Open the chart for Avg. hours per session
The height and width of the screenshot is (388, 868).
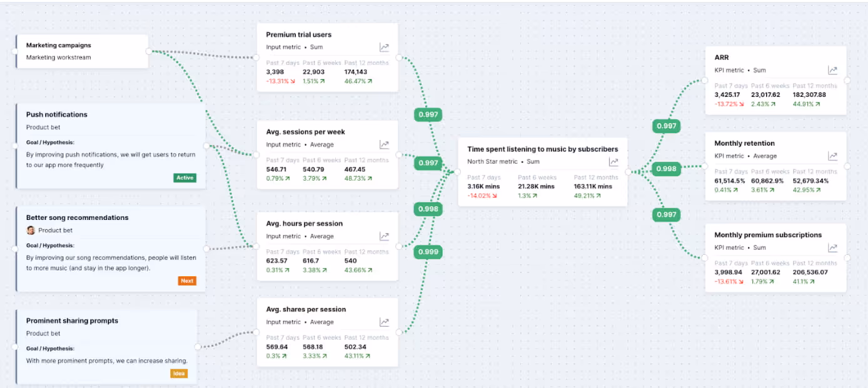384,236
